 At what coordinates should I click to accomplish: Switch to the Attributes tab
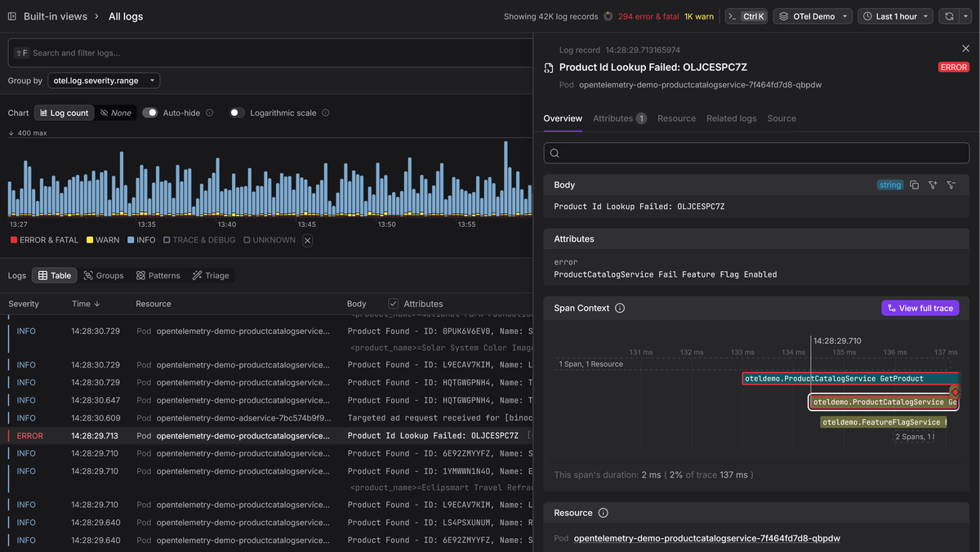[620, 118]
